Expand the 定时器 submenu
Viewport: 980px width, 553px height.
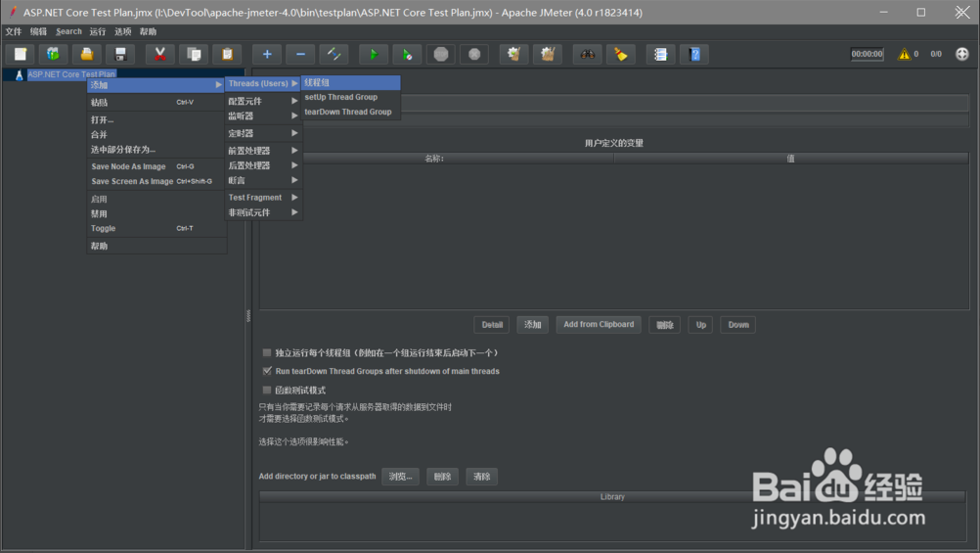263,133
